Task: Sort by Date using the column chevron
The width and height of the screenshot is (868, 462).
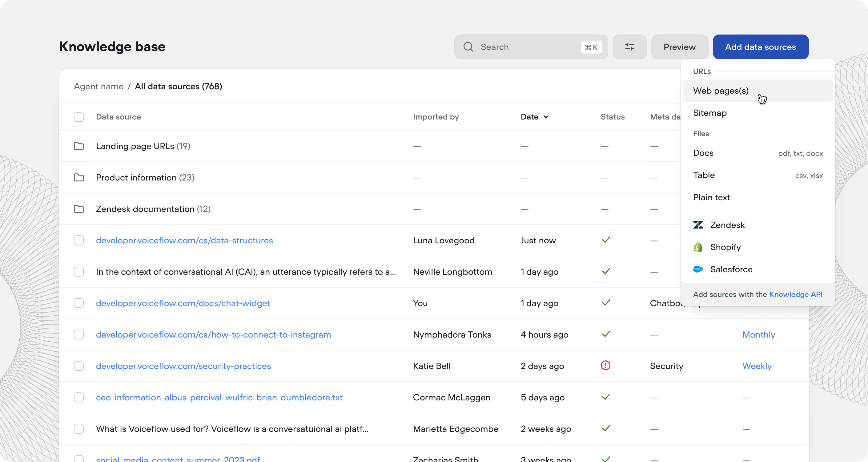Action: click(546, 117)
